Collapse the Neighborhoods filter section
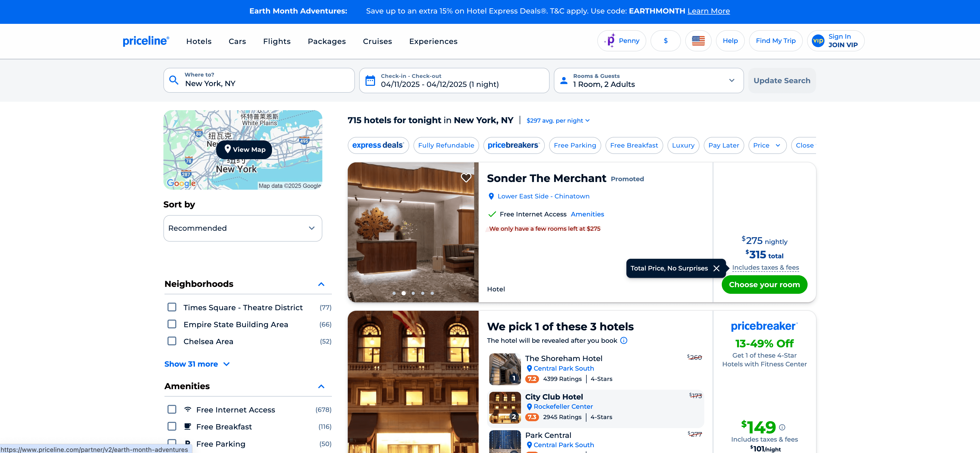 pos(321,284)
